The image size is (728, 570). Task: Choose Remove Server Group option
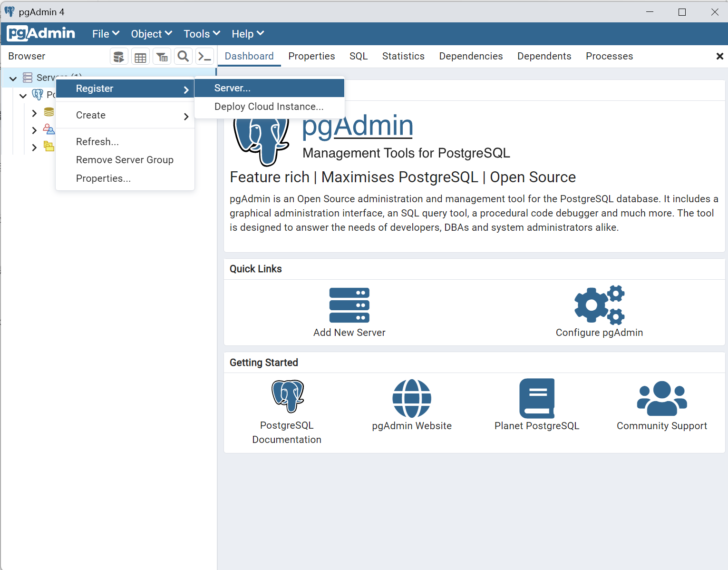125,160
